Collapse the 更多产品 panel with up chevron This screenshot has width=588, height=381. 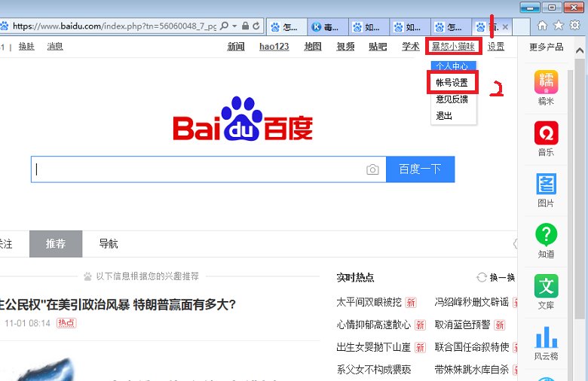[580, 50]
